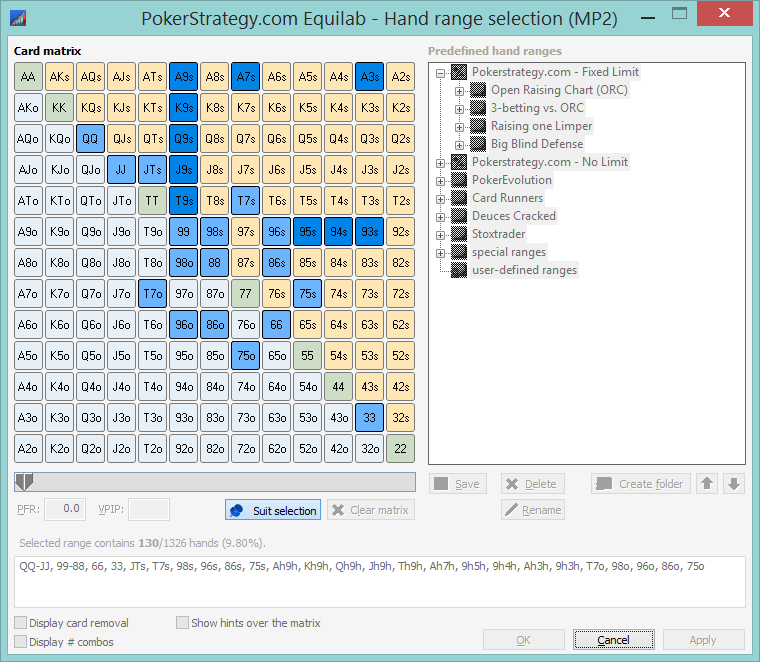
Task: Click the Pokerstrategy.com - Fixed Limit folder icon
Action: click(x=459, y=72)
